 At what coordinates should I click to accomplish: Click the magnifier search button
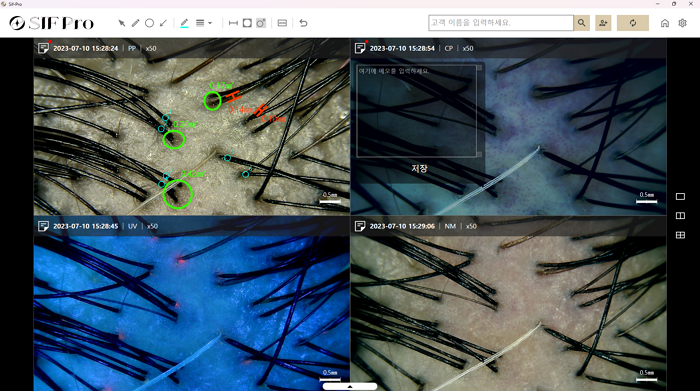pos(581,23)
